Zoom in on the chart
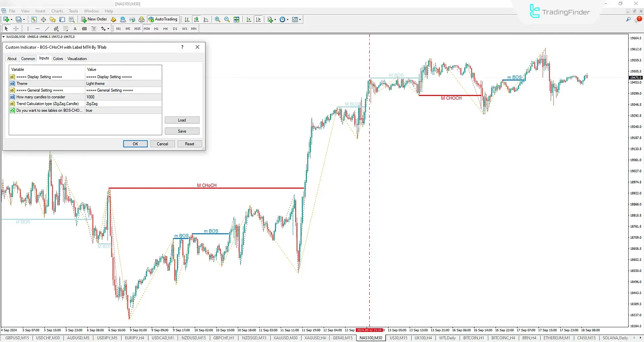This screenshot has height=342, width=644. pos(217,19)
